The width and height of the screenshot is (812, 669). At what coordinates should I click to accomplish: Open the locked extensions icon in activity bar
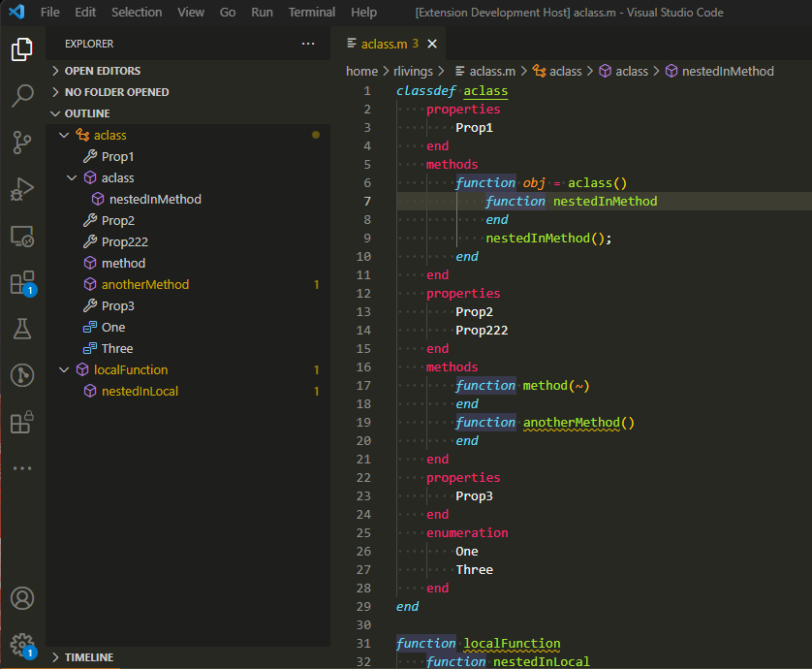(x=21, y=422)
